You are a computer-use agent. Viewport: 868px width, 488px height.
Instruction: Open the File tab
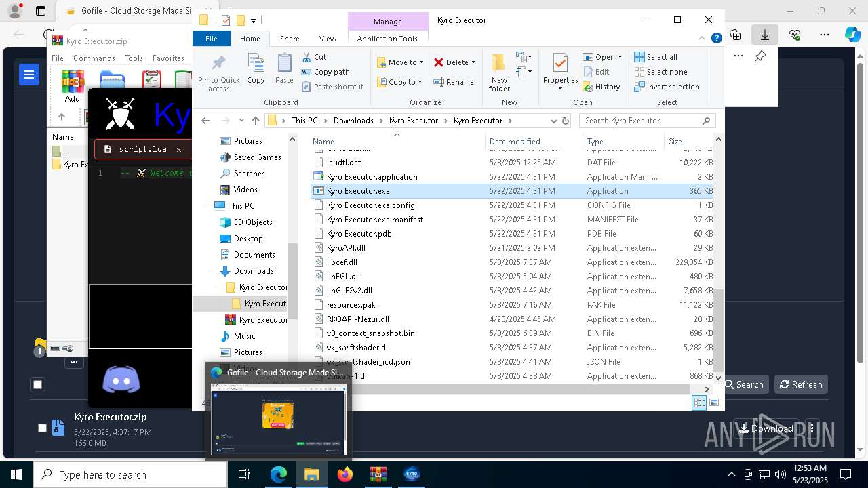point(212,39)
